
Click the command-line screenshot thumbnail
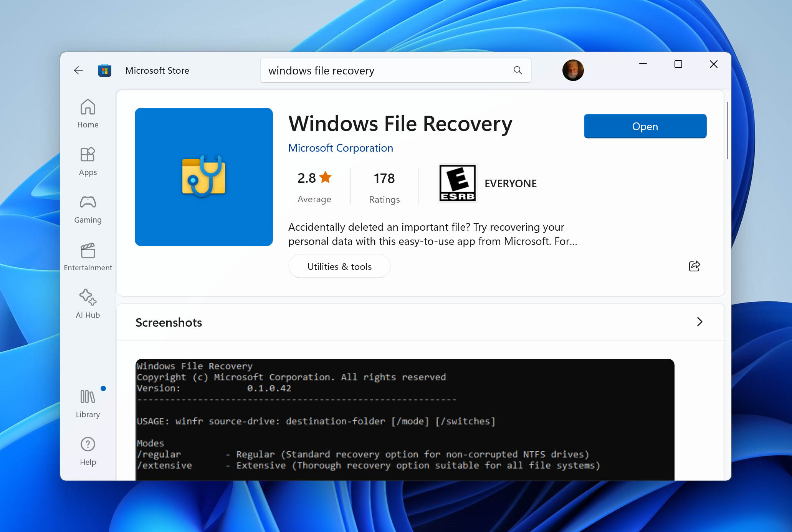(404, 415)
